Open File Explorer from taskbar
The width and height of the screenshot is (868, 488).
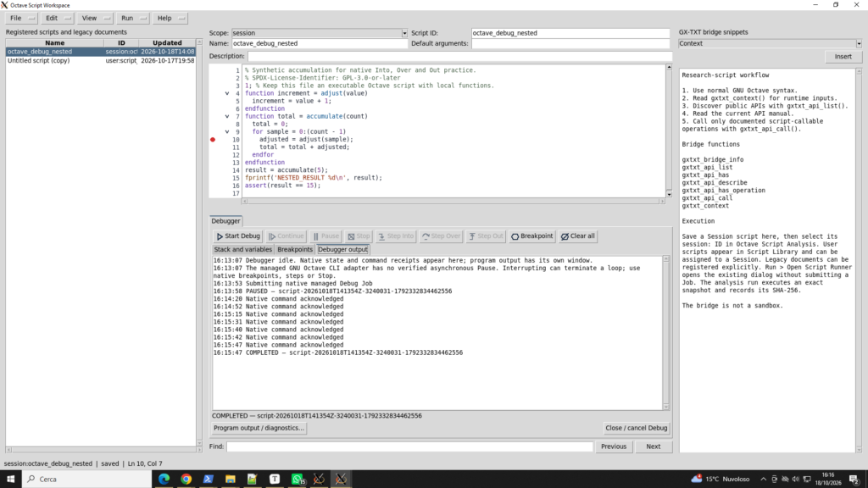(x=231, y=480)
